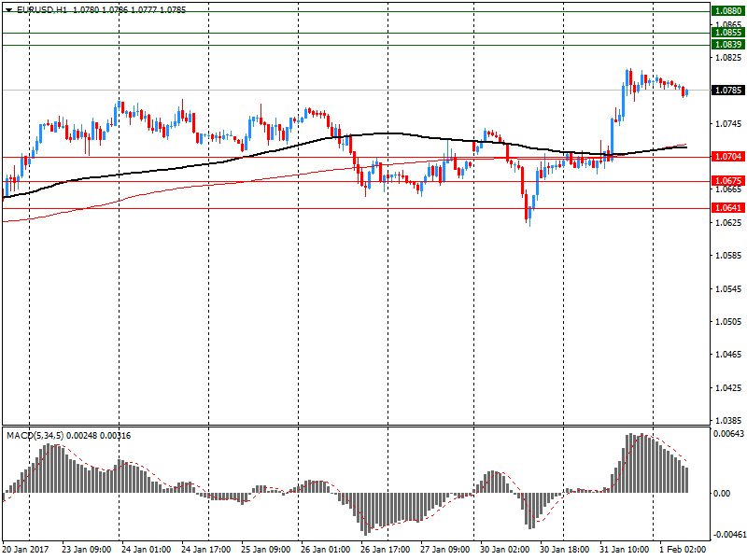Select the red 1.0675 support level label
747x560 pixels.
[728, 181]
